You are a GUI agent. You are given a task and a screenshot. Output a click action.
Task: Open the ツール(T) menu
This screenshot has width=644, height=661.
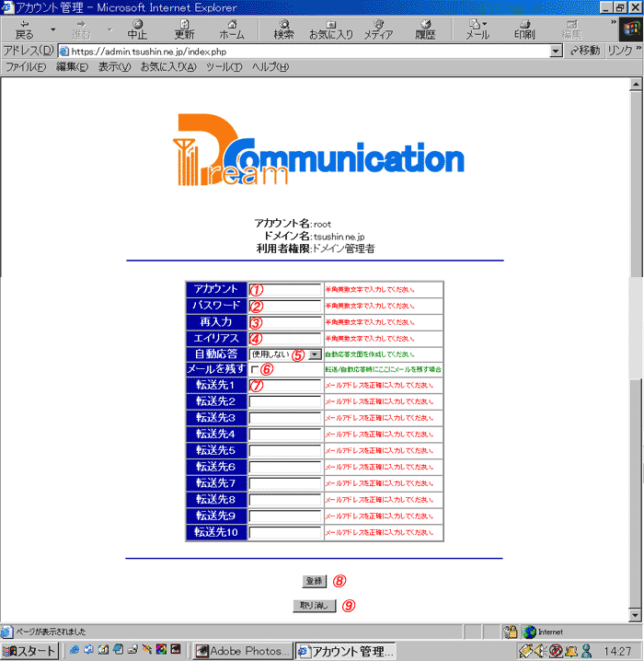click(224, 67)
